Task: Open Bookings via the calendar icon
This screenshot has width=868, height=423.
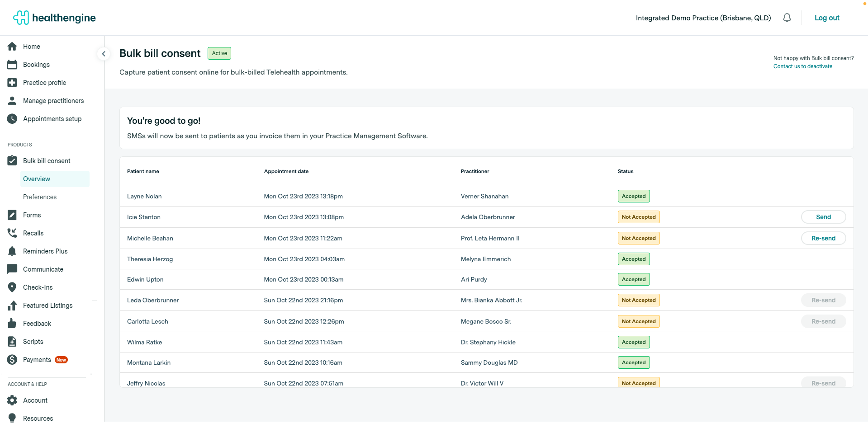Action: pyautogui.click(x=12, y=65)
